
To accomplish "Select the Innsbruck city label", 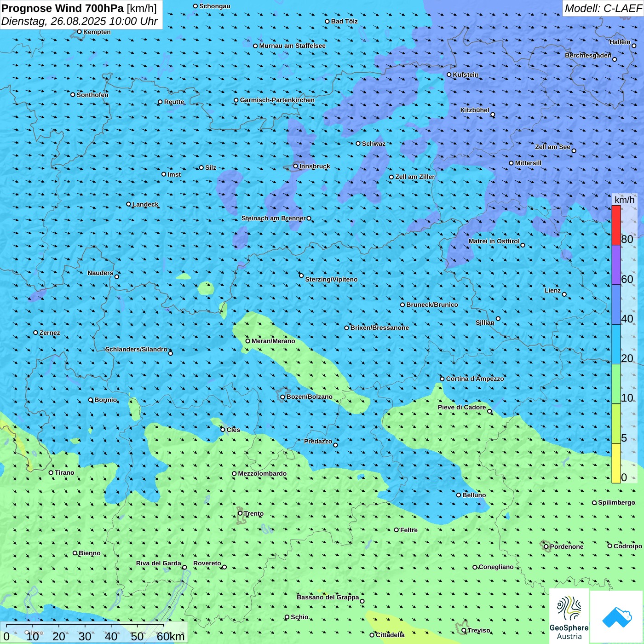I will (x=315, y=166).
